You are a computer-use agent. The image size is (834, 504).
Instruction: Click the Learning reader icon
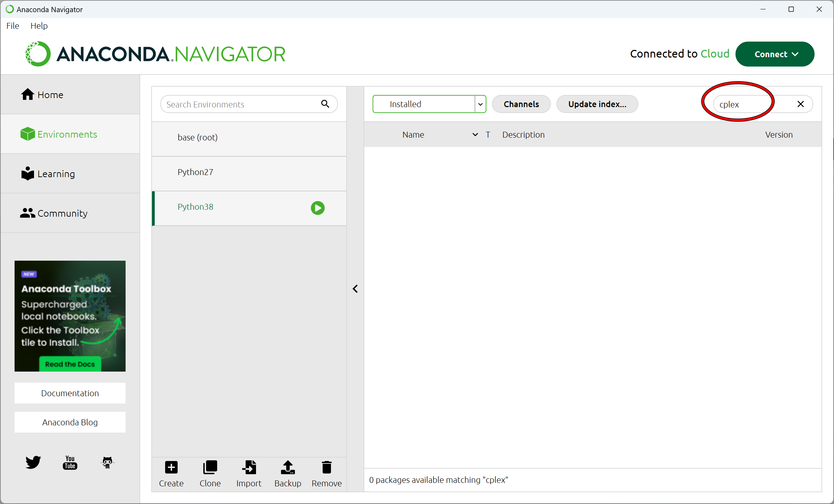point(27,173)
